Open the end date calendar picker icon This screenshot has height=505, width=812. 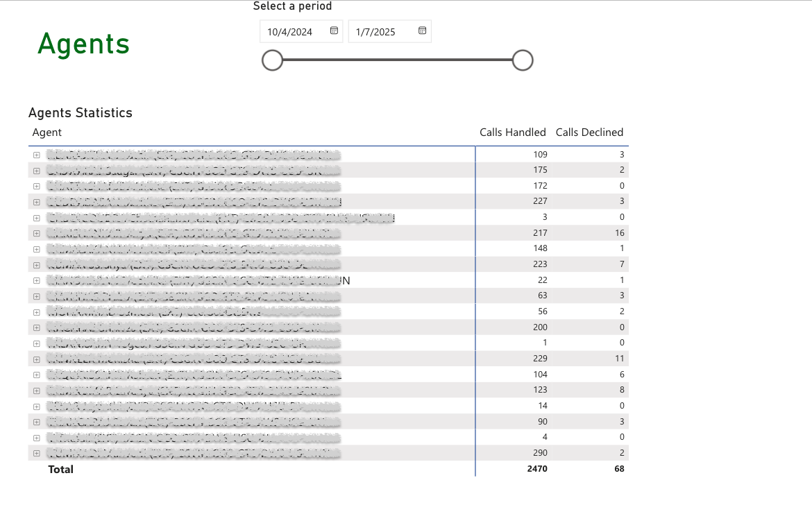pyautogui.click(x=422, y=31)
